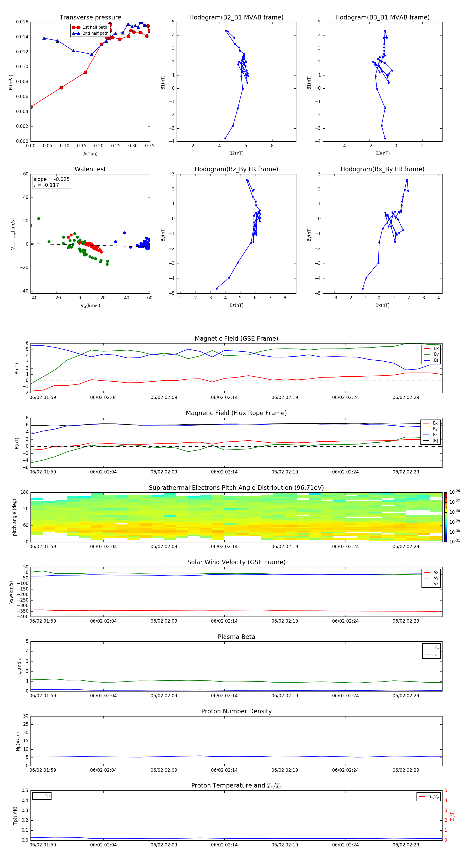Click the Hodogram(B3_B1 MVAB frame) title

click(x=382, y=18)
